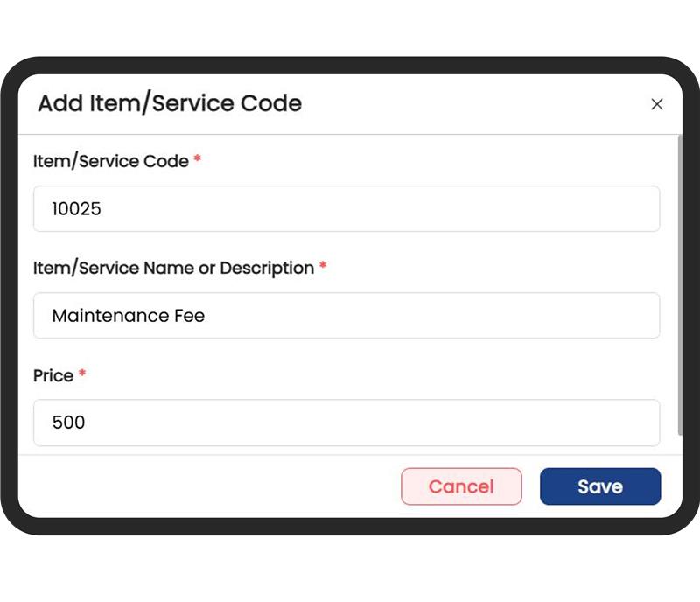
Task: Click the Save button
Action: (600, 486)
